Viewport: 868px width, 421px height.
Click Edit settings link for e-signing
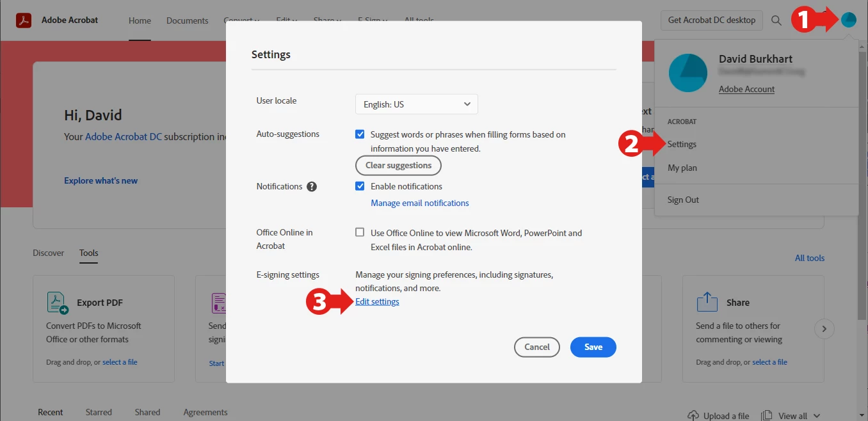click(x=377, y=302)
